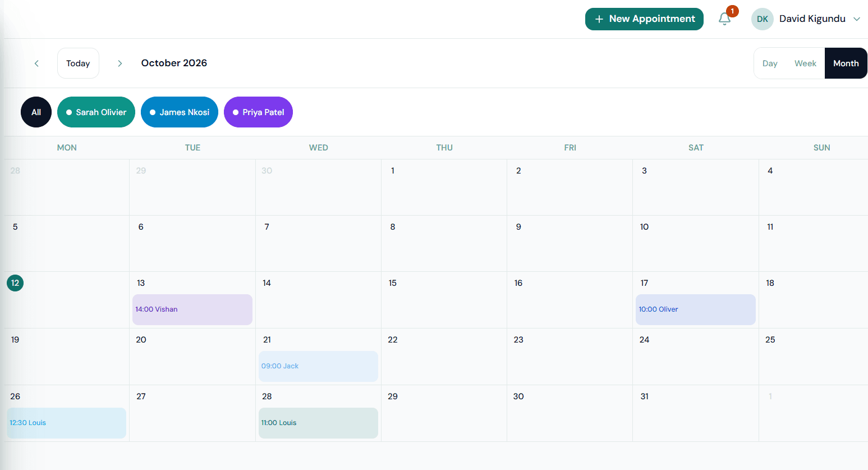Click the DK user avatar
Screen dimensions: 868x470
coord(762,19)
